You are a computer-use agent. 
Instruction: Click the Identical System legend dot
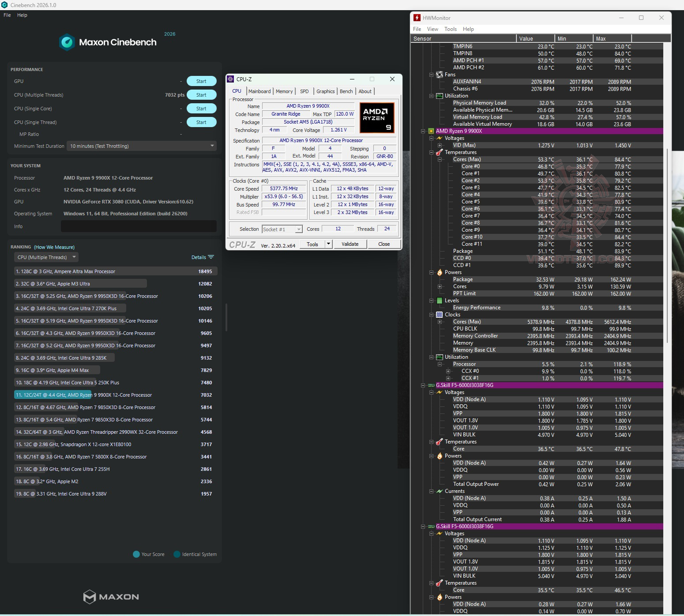(x=177, y=554)
